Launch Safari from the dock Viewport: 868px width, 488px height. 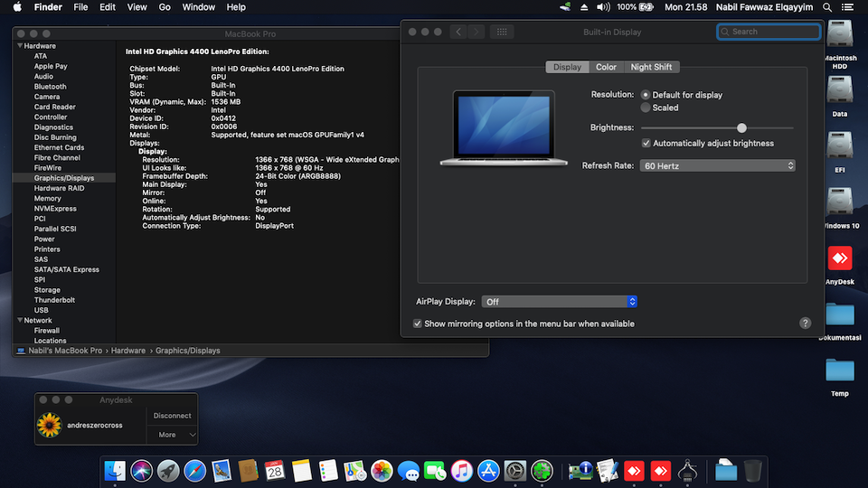195,470
